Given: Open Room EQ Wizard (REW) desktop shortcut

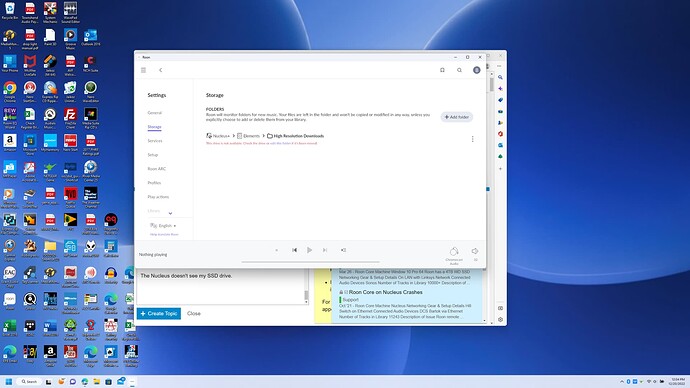Looking at the screenshot, I should tap(10, 118).
